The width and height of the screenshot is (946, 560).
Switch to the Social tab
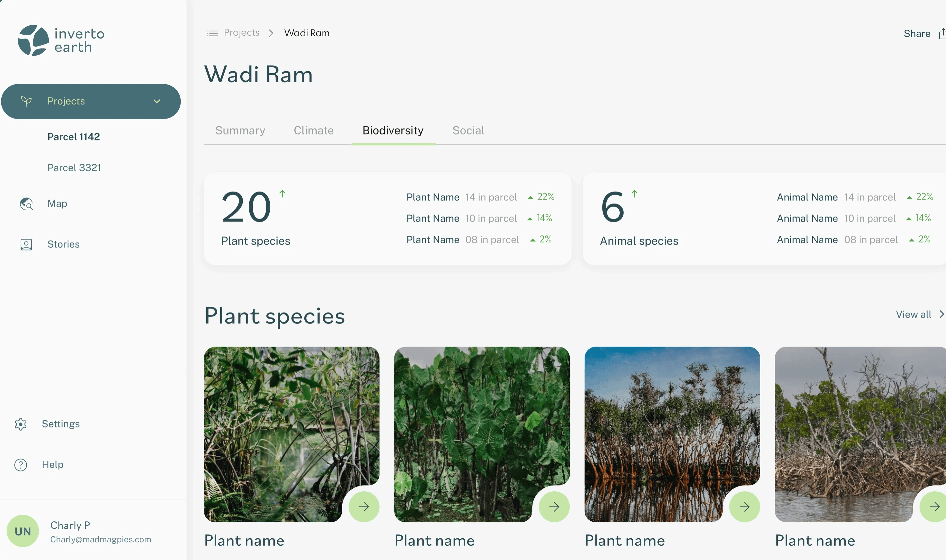(468, 130)
